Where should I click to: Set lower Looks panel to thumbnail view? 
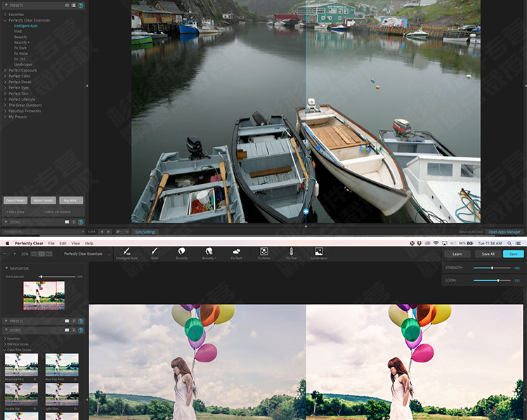click(67, 330)
